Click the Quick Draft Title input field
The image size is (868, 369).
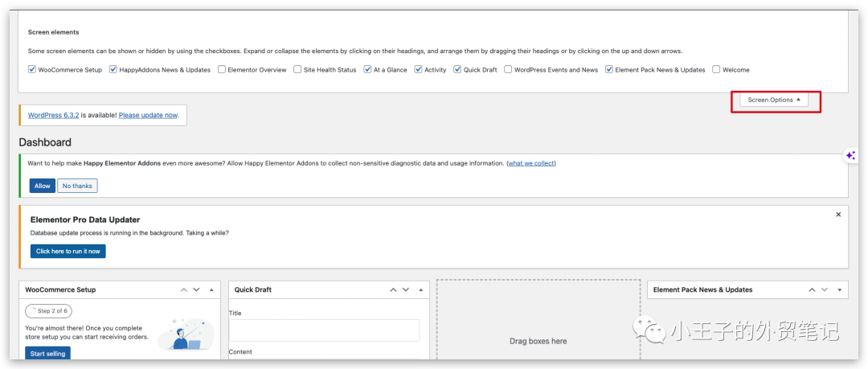point(325,330)
